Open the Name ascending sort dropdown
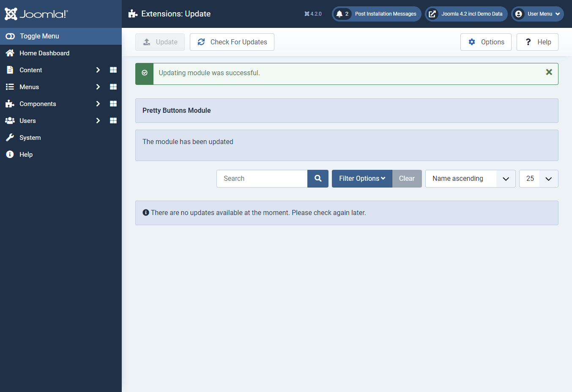 point(470,178)
